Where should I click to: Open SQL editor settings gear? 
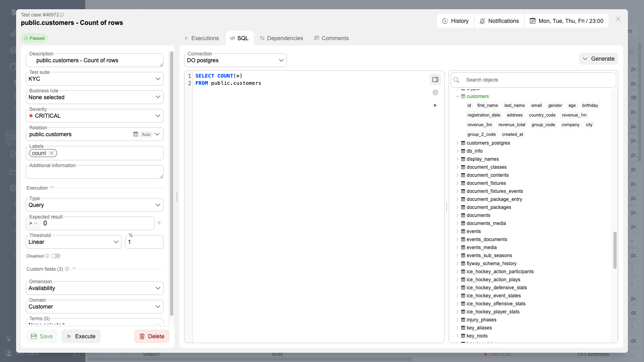click(435, 92)
